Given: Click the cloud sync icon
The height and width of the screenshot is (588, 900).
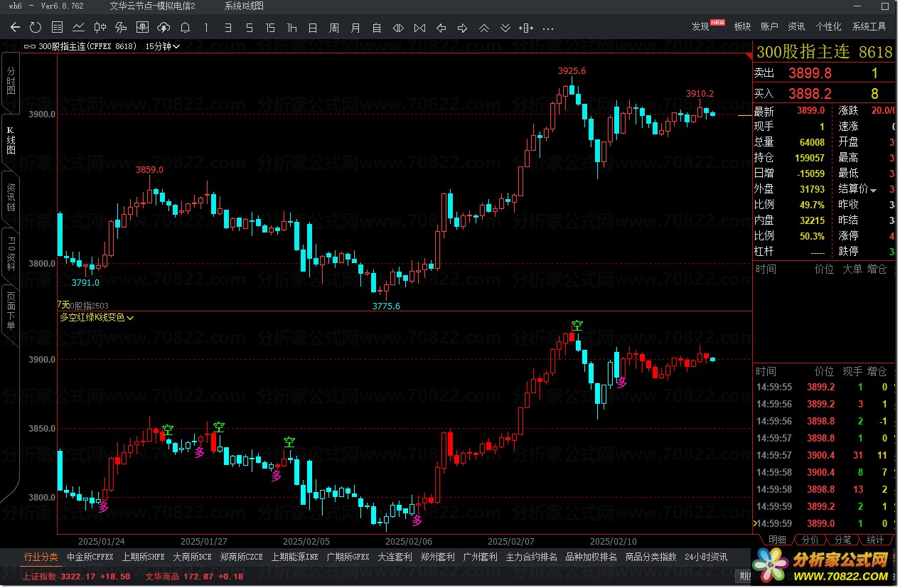Looking at the screenshot, I should click(164, 28).
